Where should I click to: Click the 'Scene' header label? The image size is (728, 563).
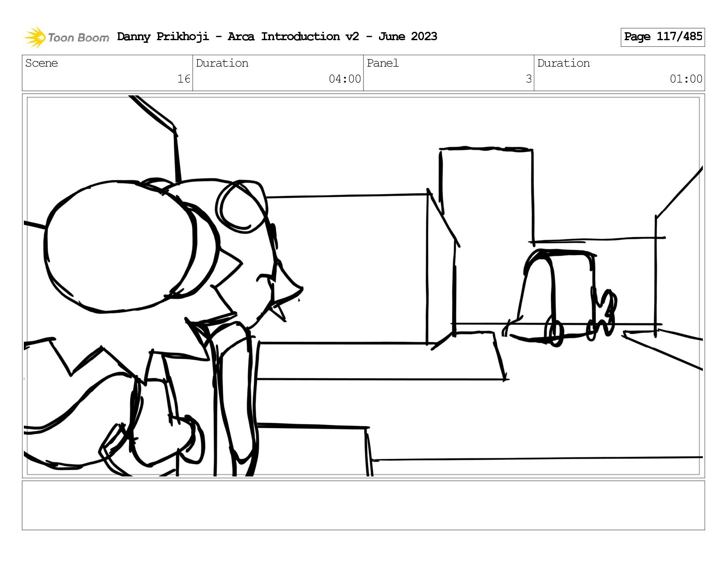pos(41,63)
